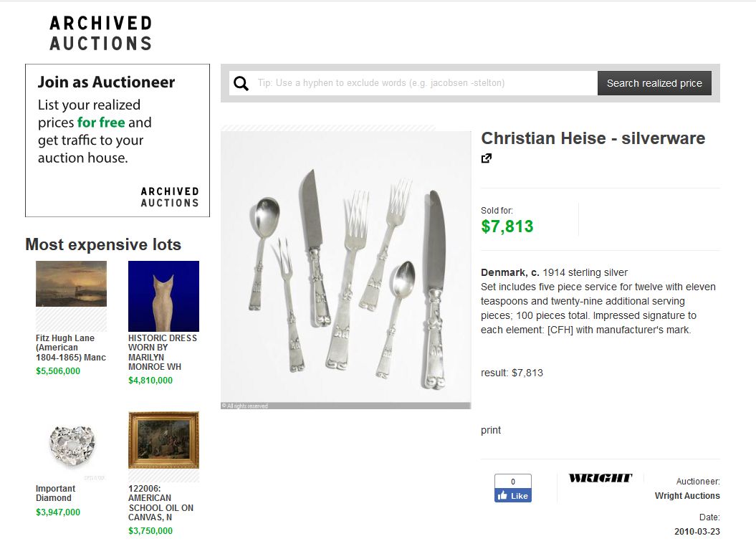Click the silverware lot main image
The image size is (756, 559).
tap(345, 270)
